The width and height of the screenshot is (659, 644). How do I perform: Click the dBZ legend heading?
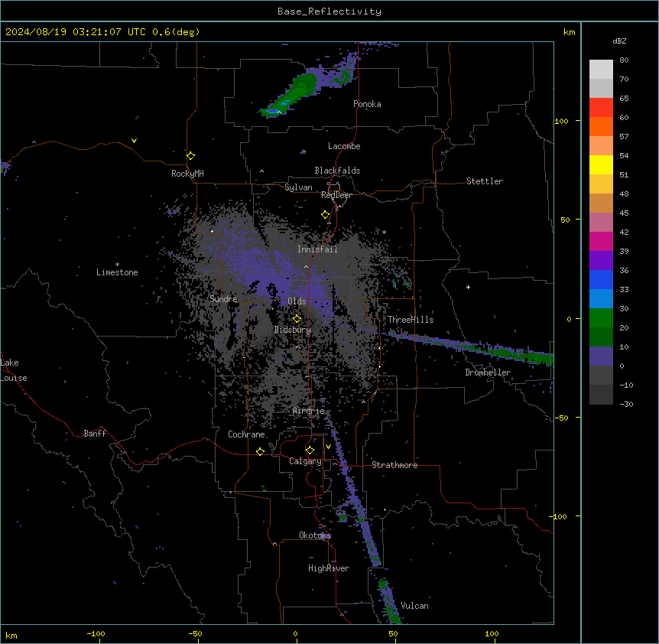[x=619, y=41]
